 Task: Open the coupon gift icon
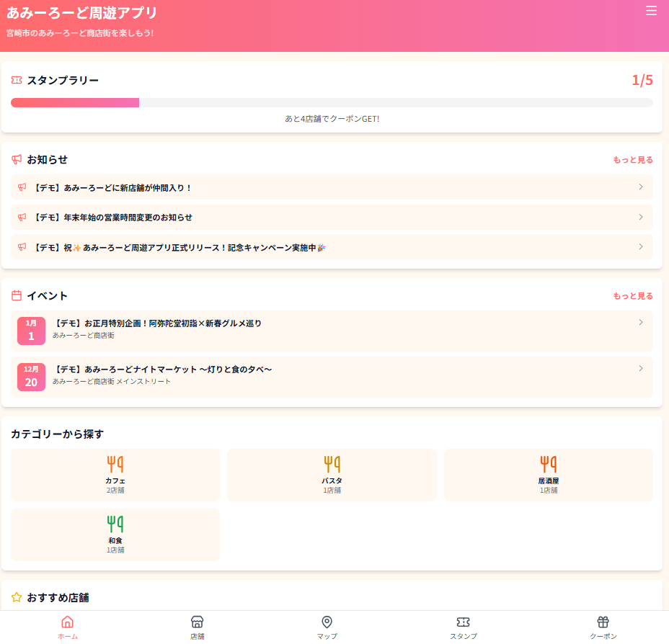click(x=603, y=622)
